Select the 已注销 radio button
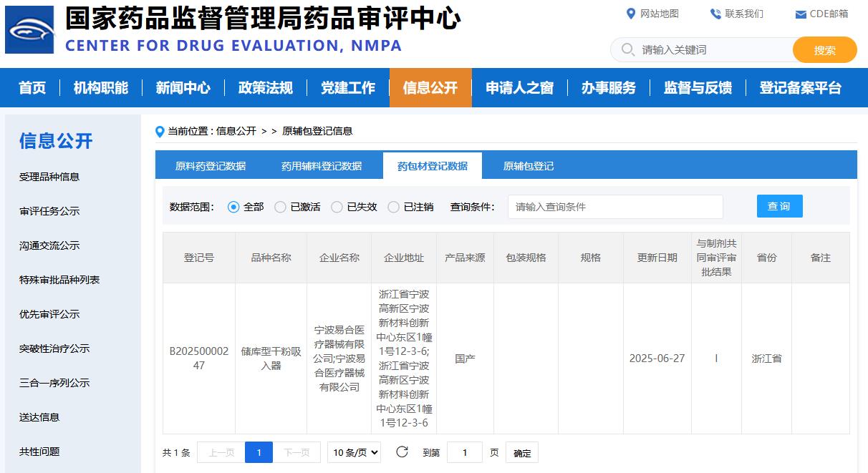Screen dimensions: 868x473 click(x=393, y=207)
